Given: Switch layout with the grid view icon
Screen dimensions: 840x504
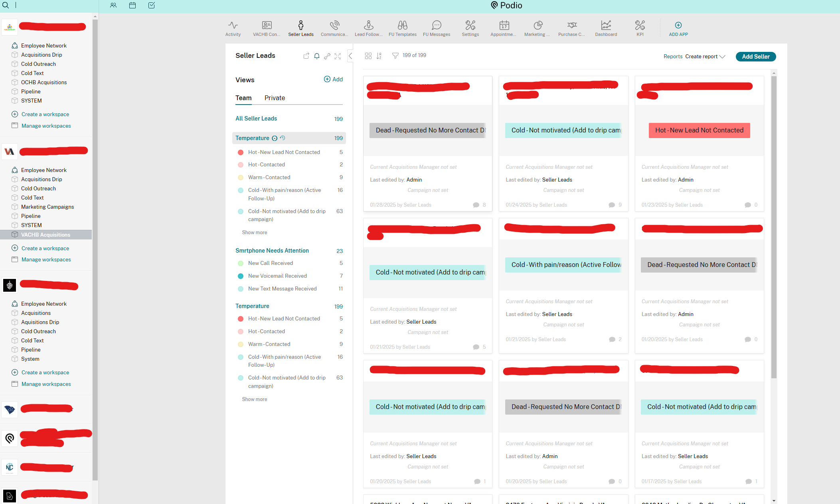Looking at the screenshot, I should point(368,56).
